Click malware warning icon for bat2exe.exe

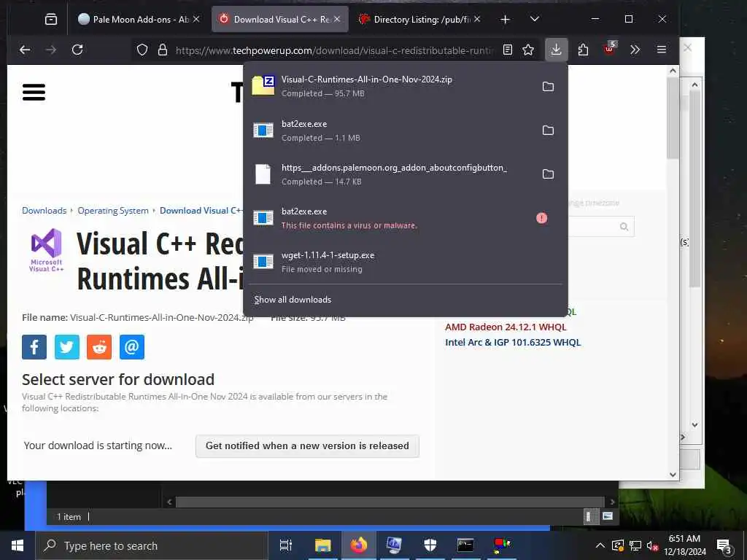(542, 218)
